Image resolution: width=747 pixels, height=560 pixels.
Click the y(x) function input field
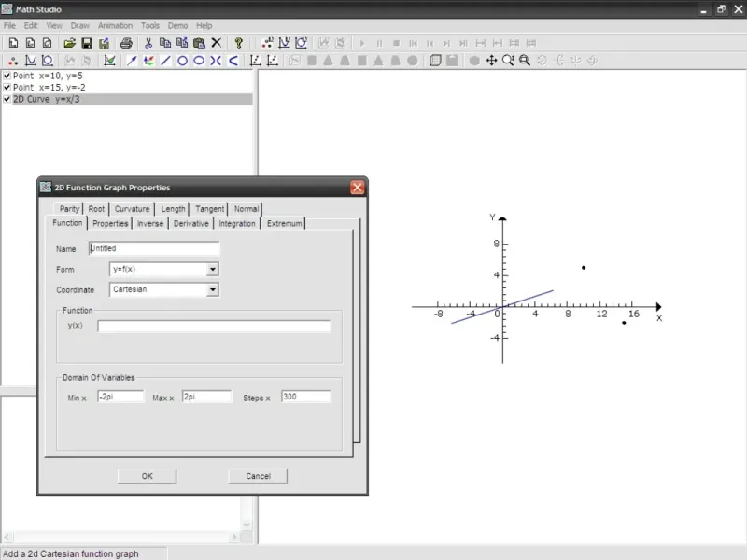click(x=214, y=327)
